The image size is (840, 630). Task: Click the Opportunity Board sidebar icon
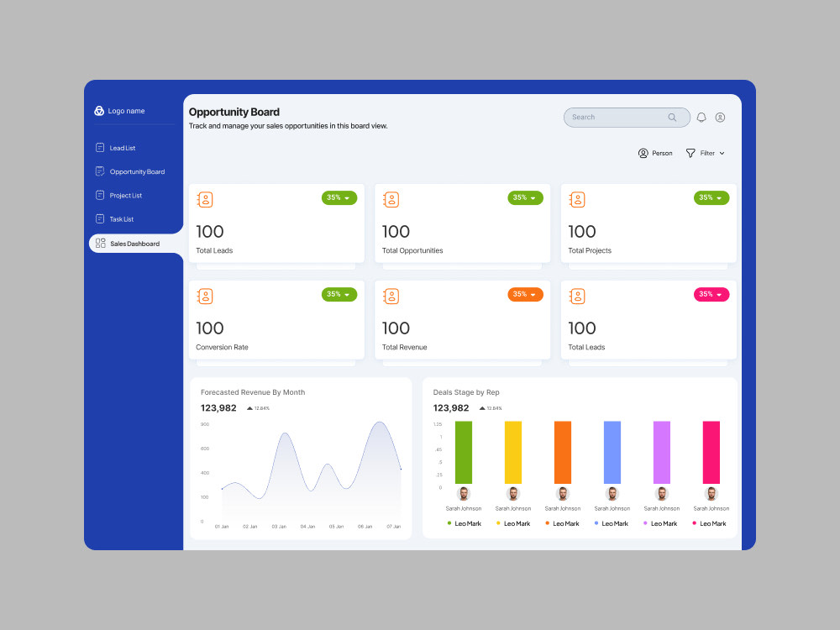[100, 171]
